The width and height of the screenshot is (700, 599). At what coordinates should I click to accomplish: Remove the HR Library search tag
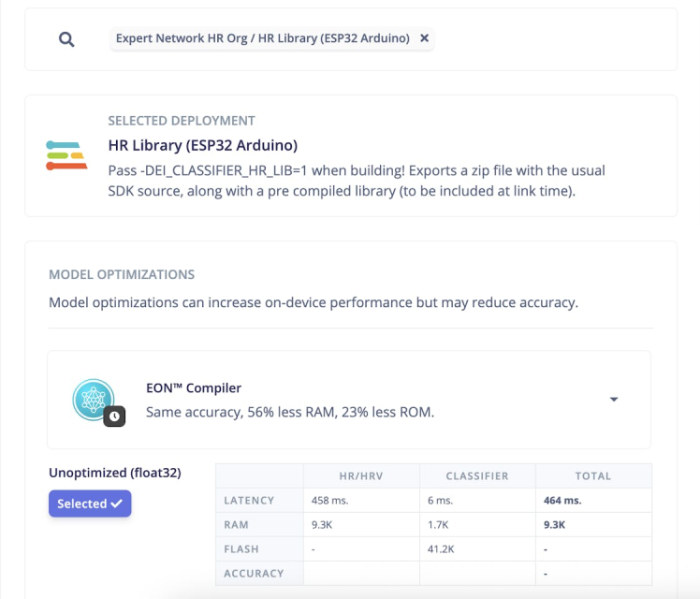[x=425, y=38]
